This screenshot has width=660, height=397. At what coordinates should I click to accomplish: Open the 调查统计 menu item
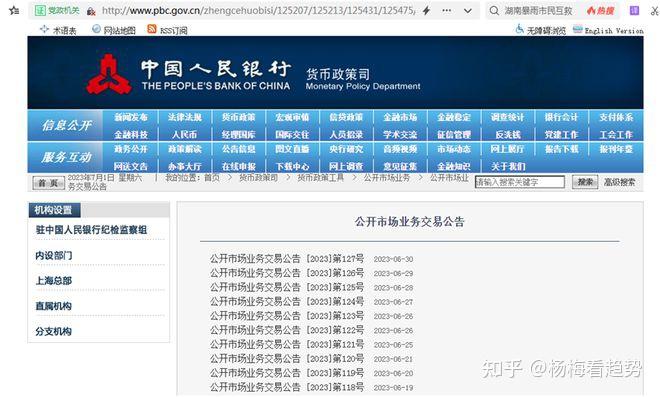508,117
